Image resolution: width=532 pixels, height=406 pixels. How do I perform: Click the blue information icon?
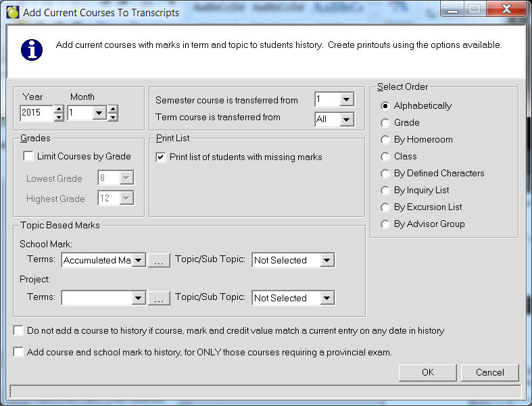point(31,49)
